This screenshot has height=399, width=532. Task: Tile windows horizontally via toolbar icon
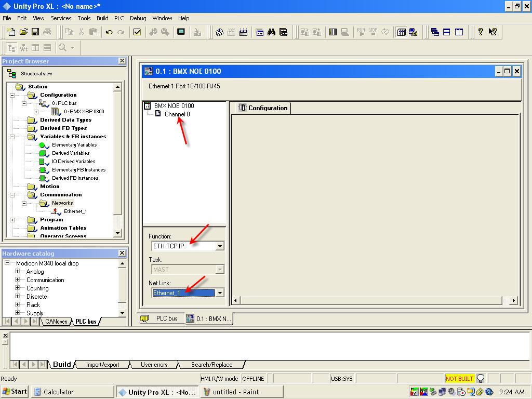(x=447, y=32)
